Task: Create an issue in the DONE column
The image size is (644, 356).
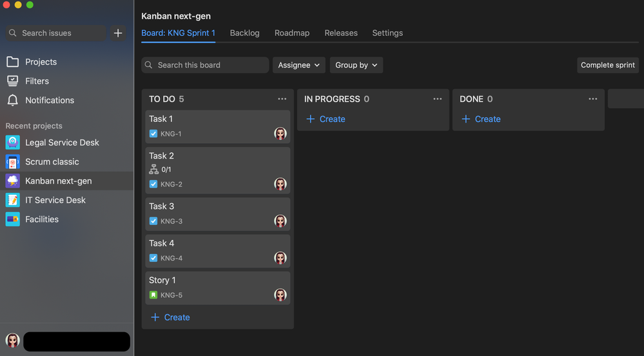Action: 481,119
